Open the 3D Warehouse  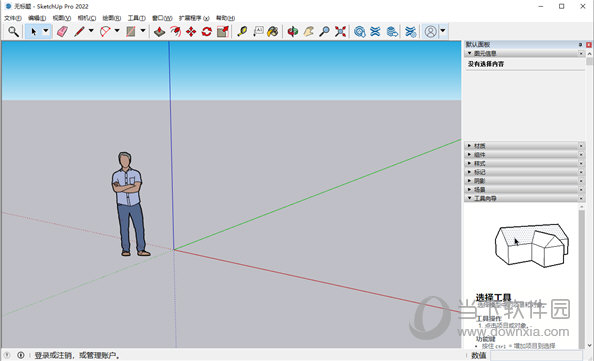coord(360,31)
